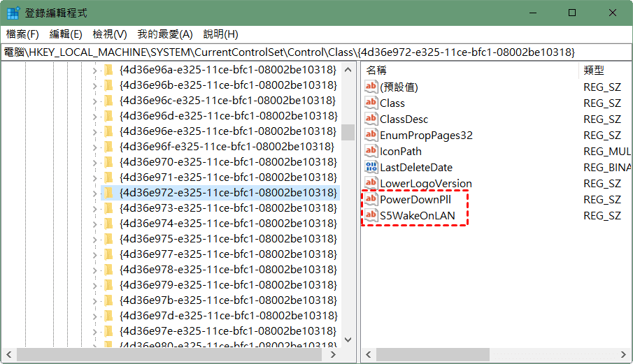Screen dimensions: 633x364
Task: Minimize the Registry Editor window
Action: tap(533, 13)
